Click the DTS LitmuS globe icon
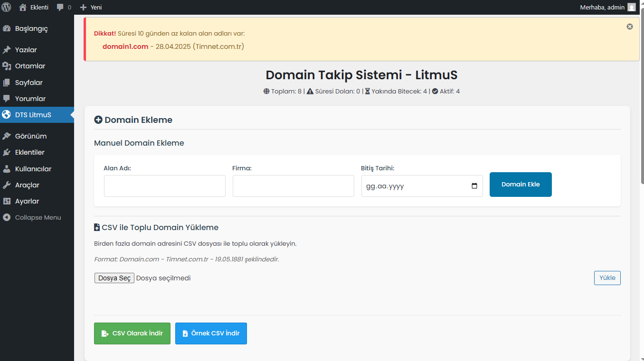Viewport: 644px width, 361px height. pos(7,115)
